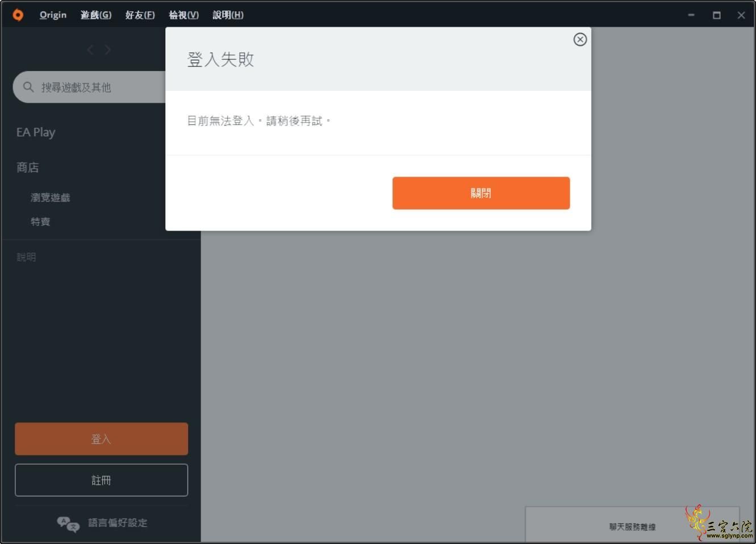Open the 好友(F) menu

[140, 15]
